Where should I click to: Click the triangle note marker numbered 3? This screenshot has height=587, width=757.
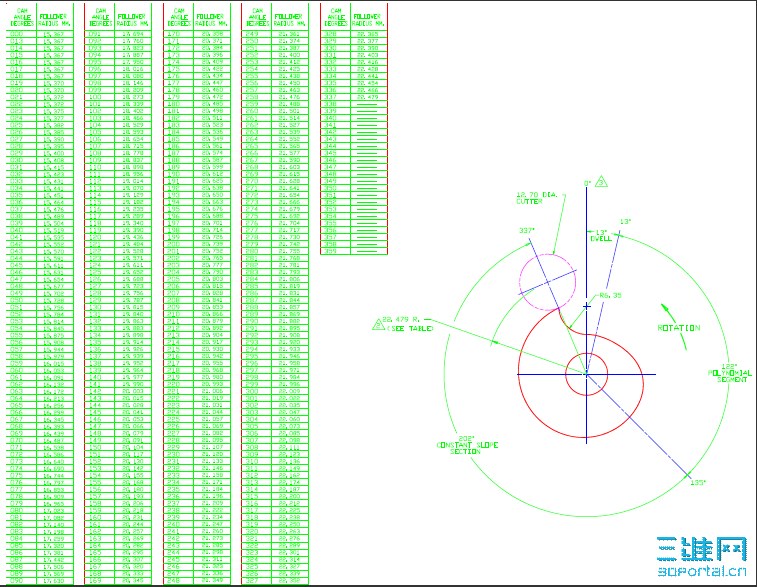(x=601, y=182)
